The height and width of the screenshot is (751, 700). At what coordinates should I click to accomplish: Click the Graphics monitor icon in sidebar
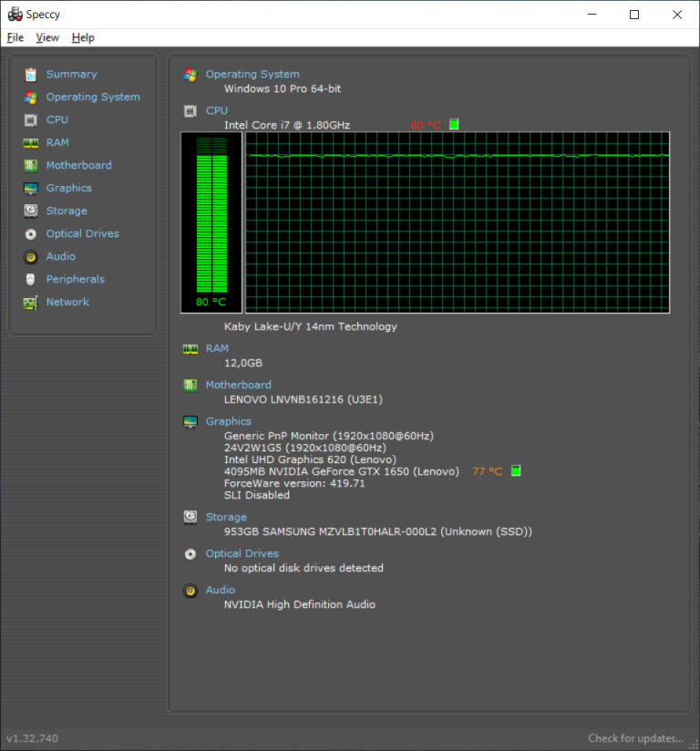pos(31,189)
